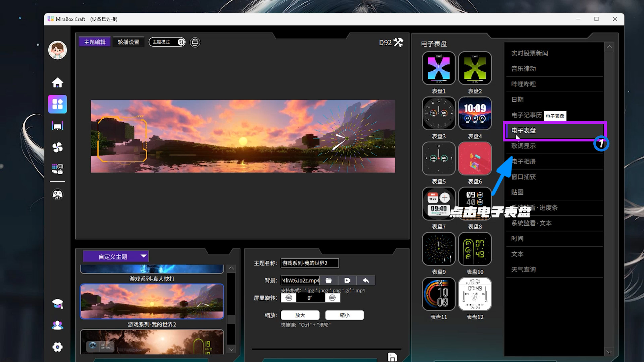
Task: Click the widget list scroll-down arrow
Action: (x=609, y=352)
